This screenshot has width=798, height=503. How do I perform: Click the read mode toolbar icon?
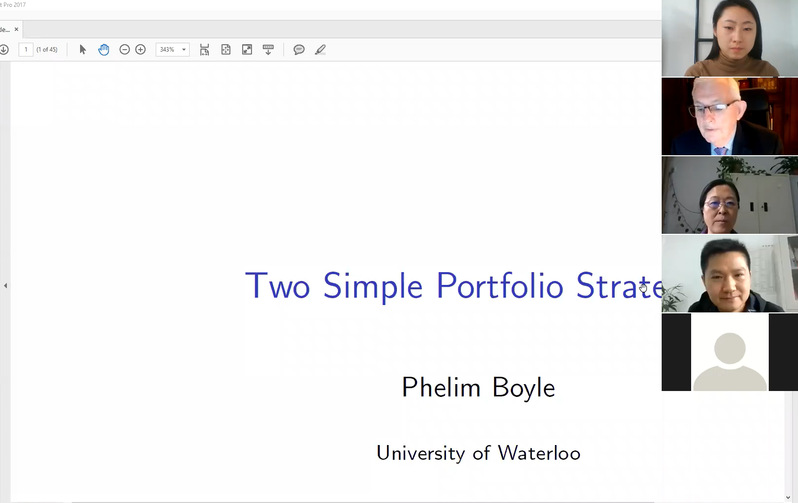(268, 49)
